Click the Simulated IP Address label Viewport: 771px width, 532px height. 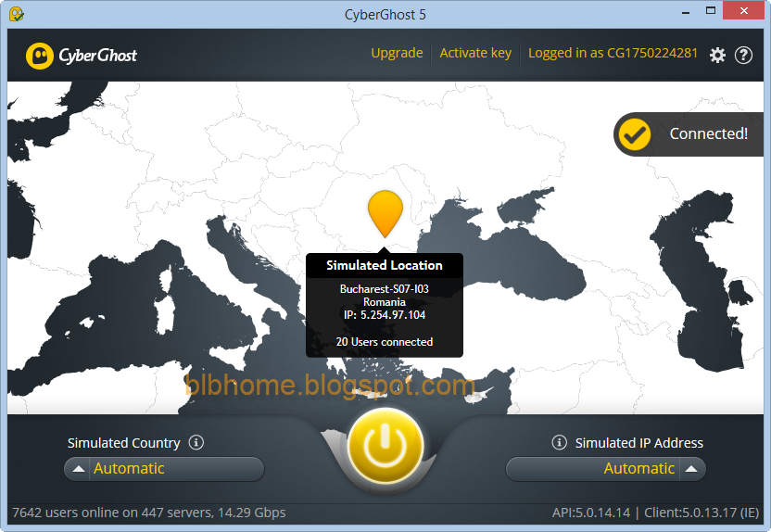(x=639, y=443)
